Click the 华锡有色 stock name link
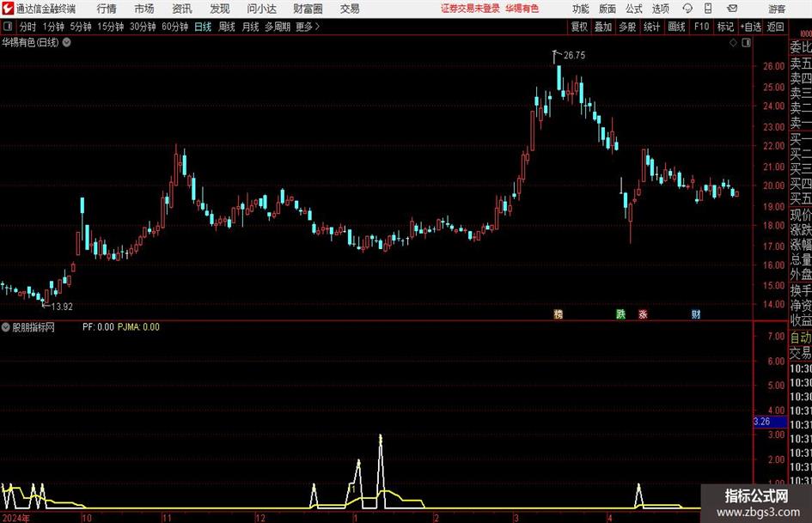The image size is (812, 523). (522, 9)
